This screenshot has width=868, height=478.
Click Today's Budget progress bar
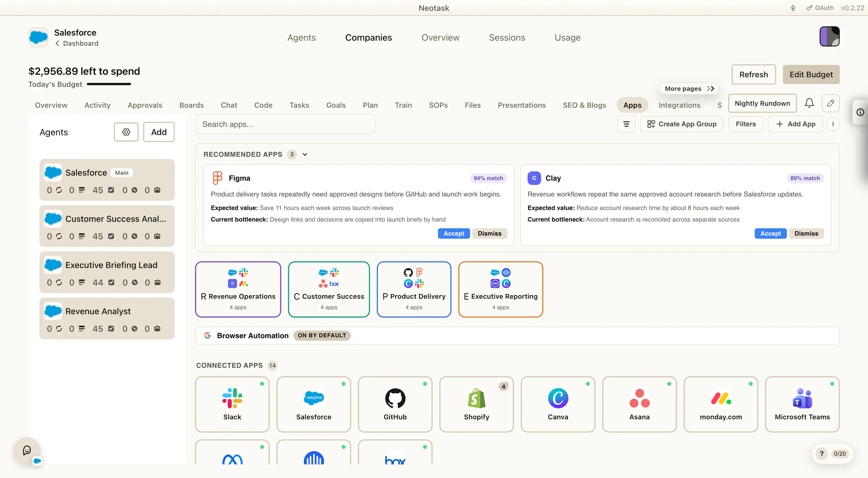click(110, 84)
